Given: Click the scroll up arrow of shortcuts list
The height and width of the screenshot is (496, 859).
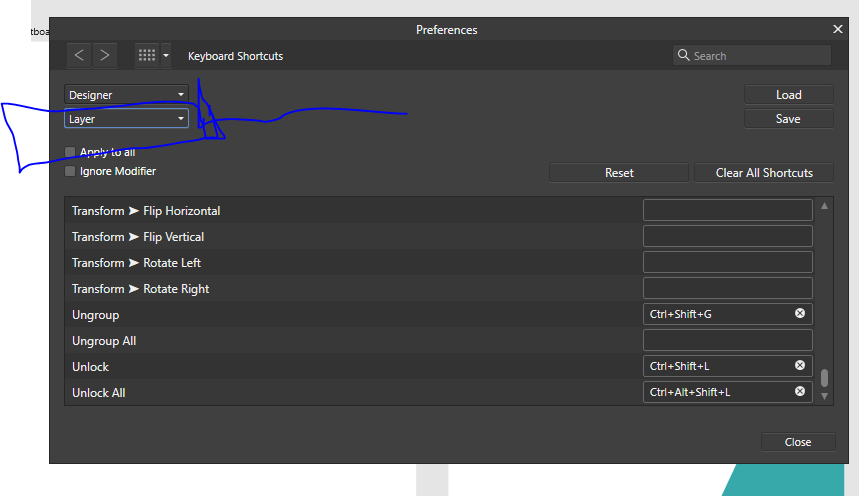Looking at the screenshot, I should (824, 206).
